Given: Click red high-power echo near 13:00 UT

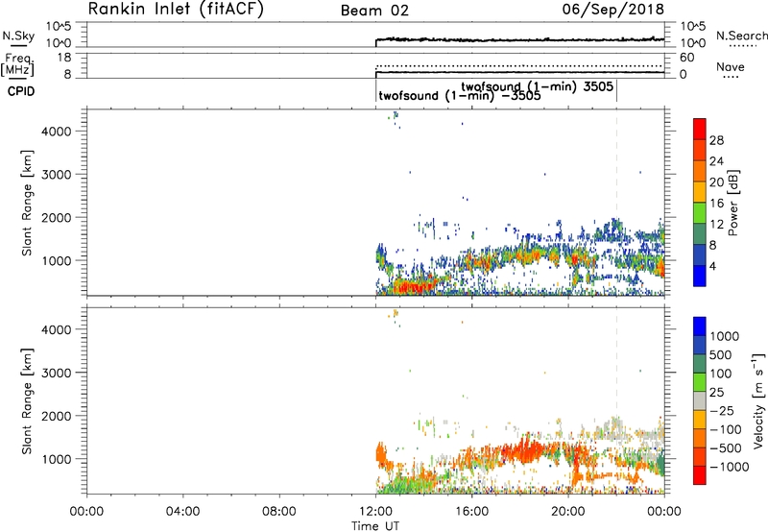Looking at the screenshot, I should pyautogui.click(x=413, y=286).
